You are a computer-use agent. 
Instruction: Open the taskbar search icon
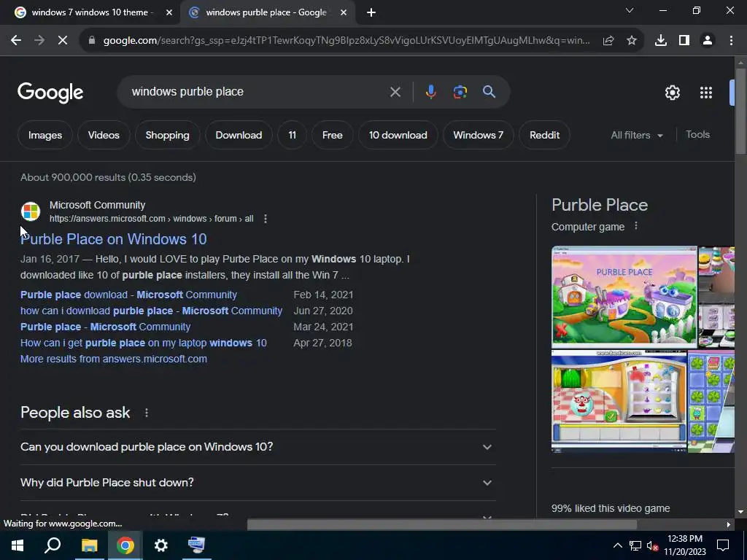(x=53, y=545)
